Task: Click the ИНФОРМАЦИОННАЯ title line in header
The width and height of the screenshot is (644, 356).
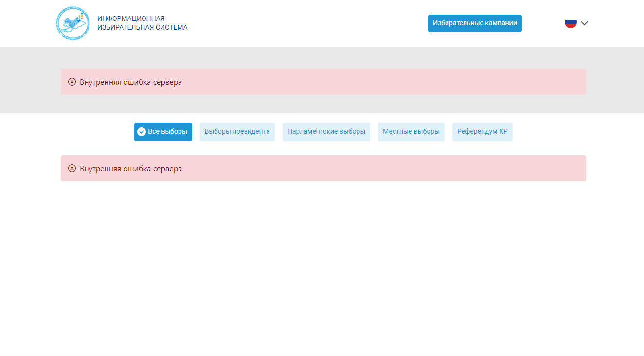Action: point(131,18)
